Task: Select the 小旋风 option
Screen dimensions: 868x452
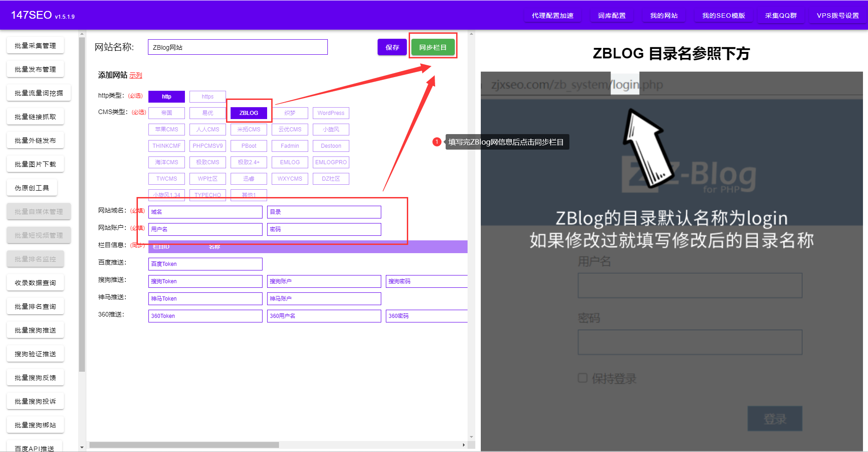Action: tap(331, 130)
